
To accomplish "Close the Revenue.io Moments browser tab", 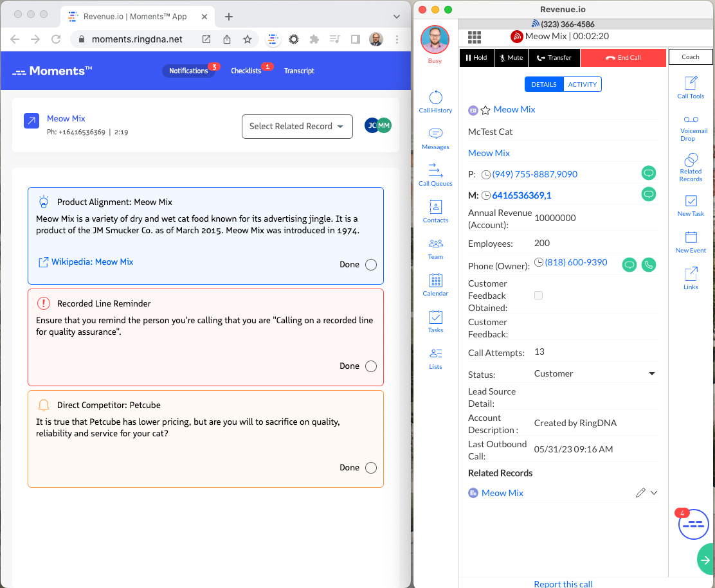I will (x=204, y=17).
